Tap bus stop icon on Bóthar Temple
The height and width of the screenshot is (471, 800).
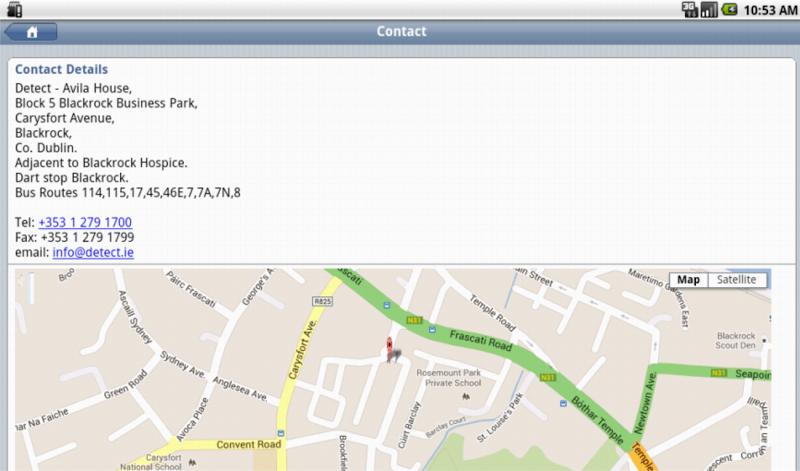[563, 404]
